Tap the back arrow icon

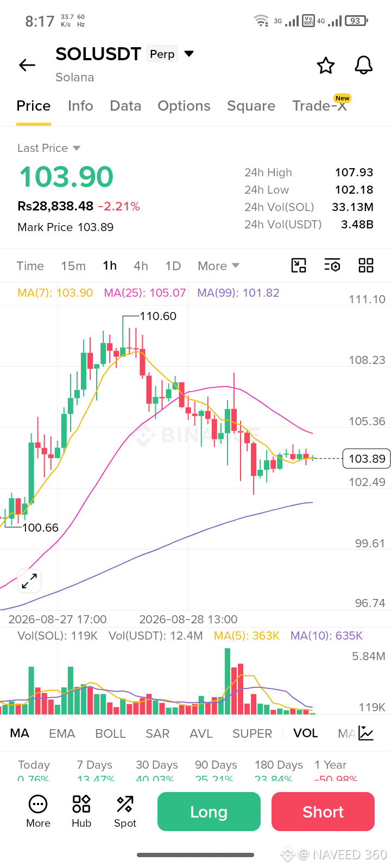(27, 65)
